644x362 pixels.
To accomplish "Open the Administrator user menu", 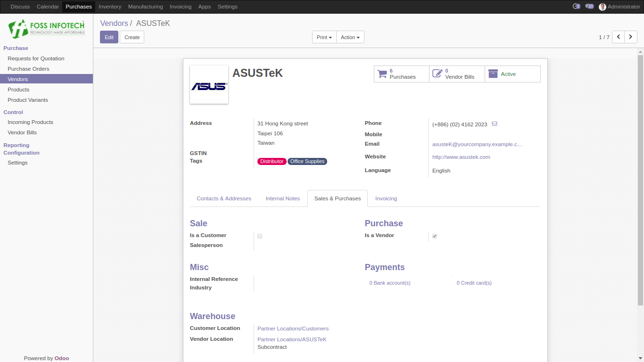I will coord(619,7).
